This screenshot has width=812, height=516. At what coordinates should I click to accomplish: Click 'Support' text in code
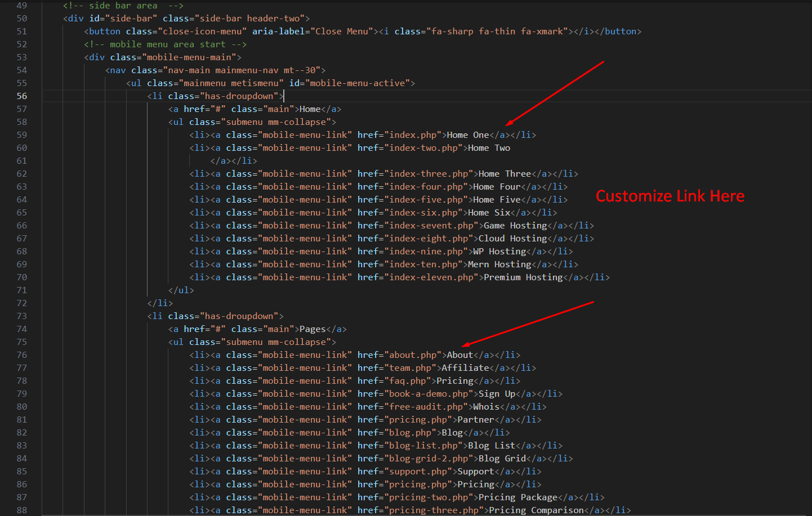pos(476,472)
